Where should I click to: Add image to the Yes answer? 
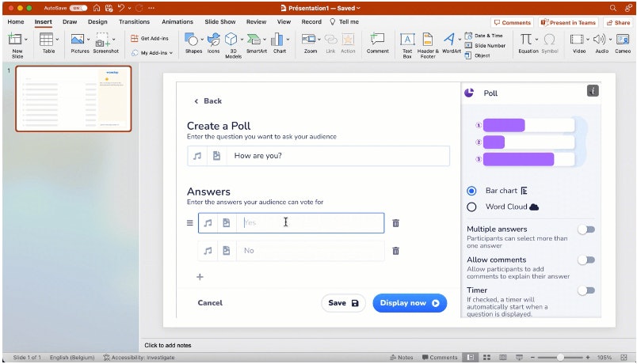[227, 223]
